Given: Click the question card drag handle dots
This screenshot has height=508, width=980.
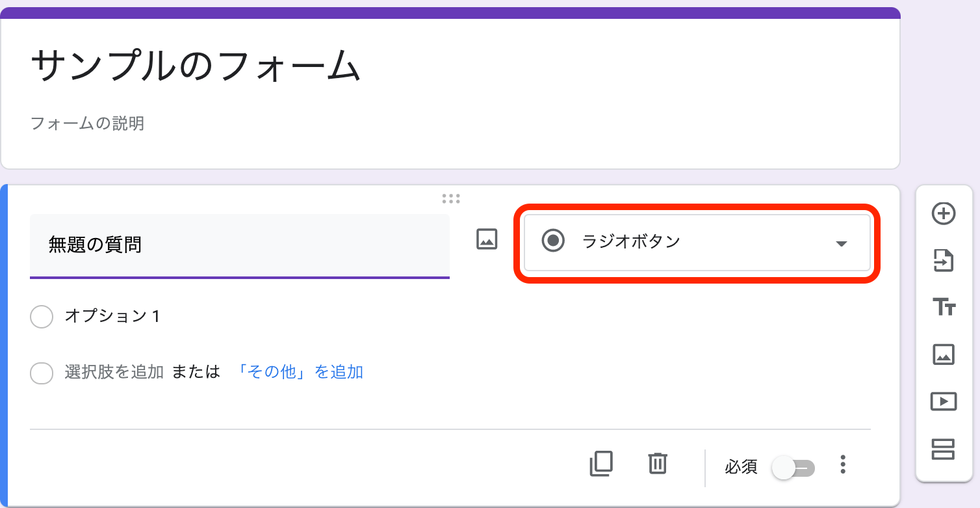Looking at the screenshot, I should (x=452, y=198).
